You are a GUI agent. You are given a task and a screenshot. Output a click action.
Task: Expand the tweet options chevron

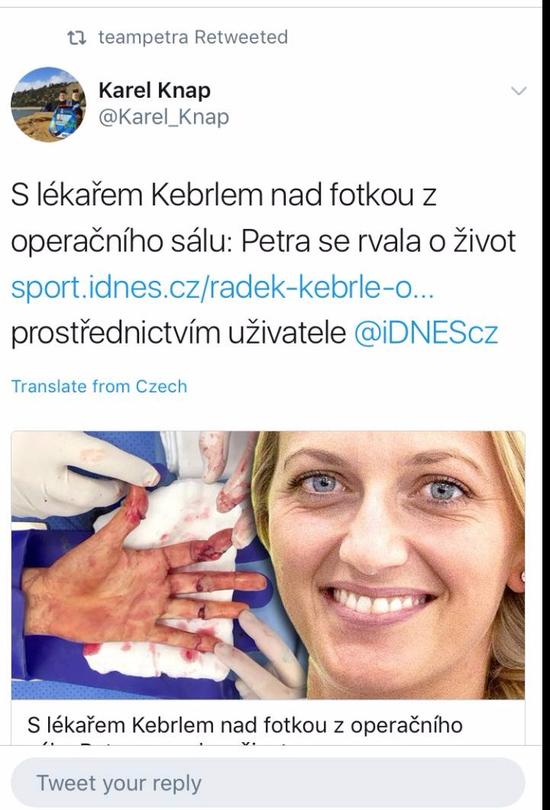tap(518, 91)
